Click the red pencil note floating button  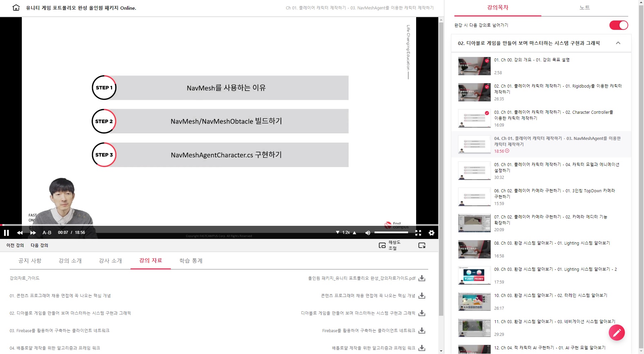[x=617, y=333]
